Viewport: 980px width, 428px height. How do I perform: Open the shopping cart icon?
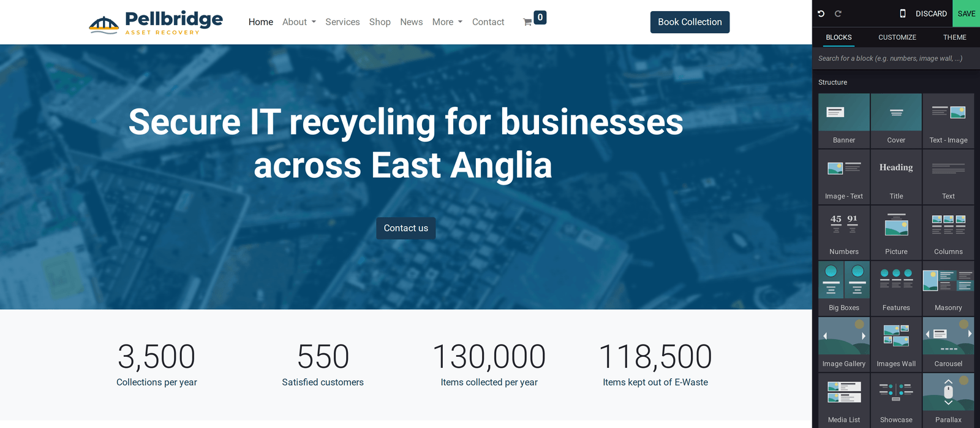pyautogui.click(x=527, y=22)
